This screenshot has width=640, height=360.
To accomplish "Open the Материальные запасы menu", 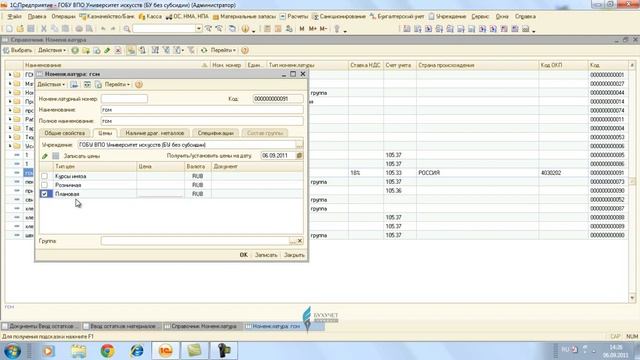I will 244,17.
